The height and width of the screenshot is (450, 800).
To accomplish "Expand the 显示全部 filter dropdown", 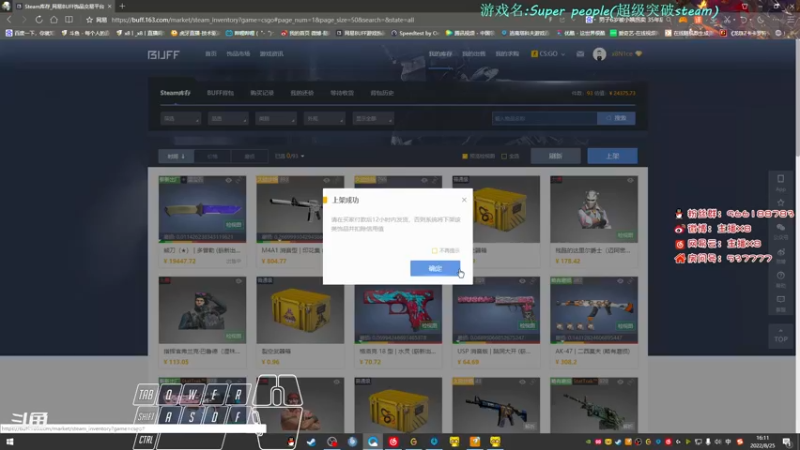I will coord(373,118).
